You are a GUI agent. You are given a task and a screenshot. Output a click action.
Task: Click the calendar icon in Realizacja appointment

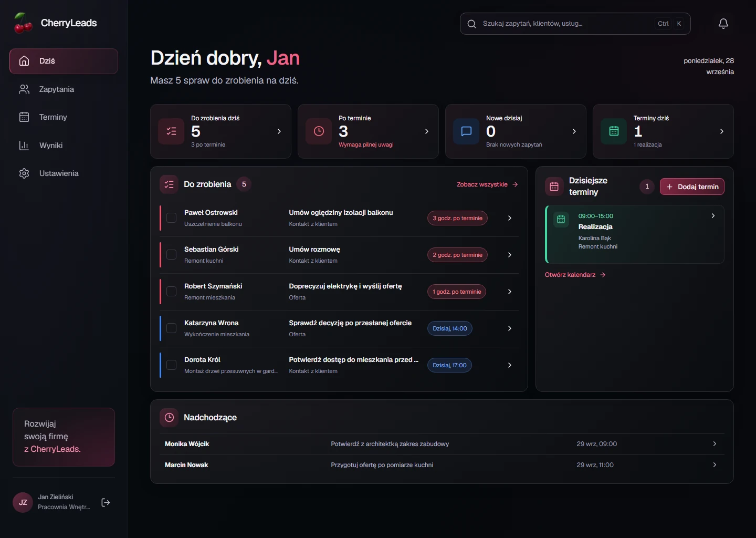click(x=561, y=220)
